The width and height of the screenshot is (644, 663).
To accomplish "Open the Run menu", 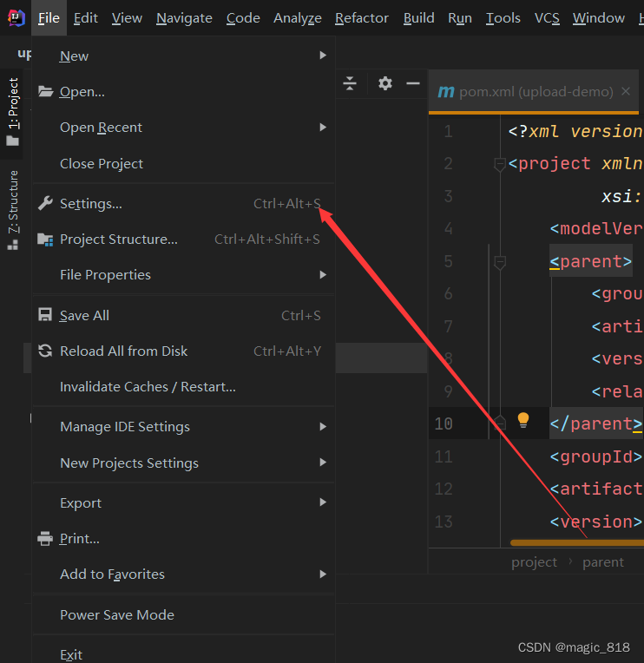I will pyautogui.click(x=460, y=17).
